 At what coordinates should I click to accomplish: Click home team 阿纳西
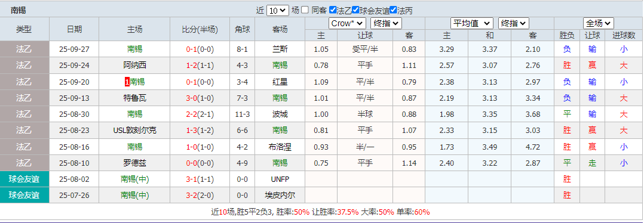135,66
